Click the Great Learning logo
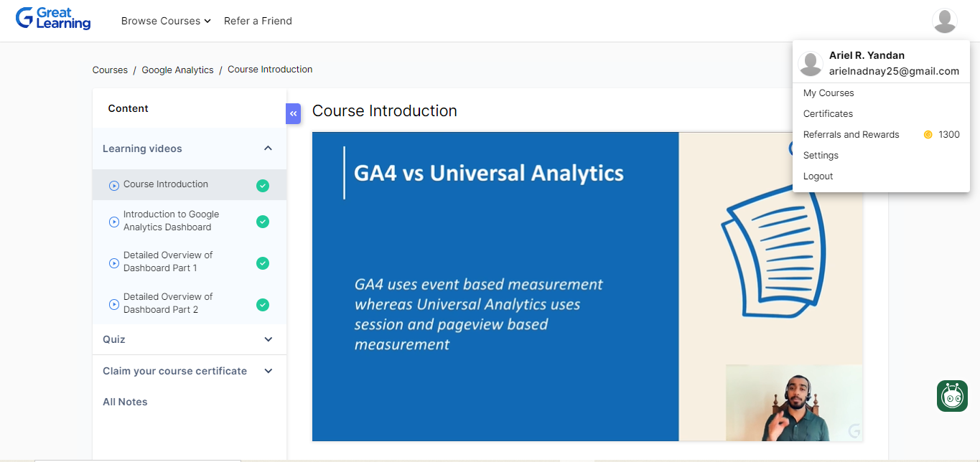Viewport: 980px width, 462px height. pos(53,19)
